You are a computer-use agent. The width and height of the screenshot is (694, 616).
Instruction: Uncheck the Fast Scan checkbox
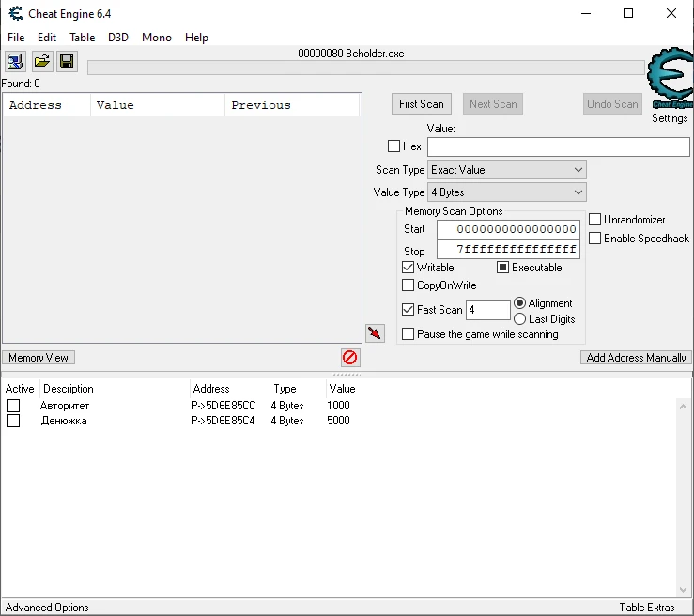tap(408, 309)
